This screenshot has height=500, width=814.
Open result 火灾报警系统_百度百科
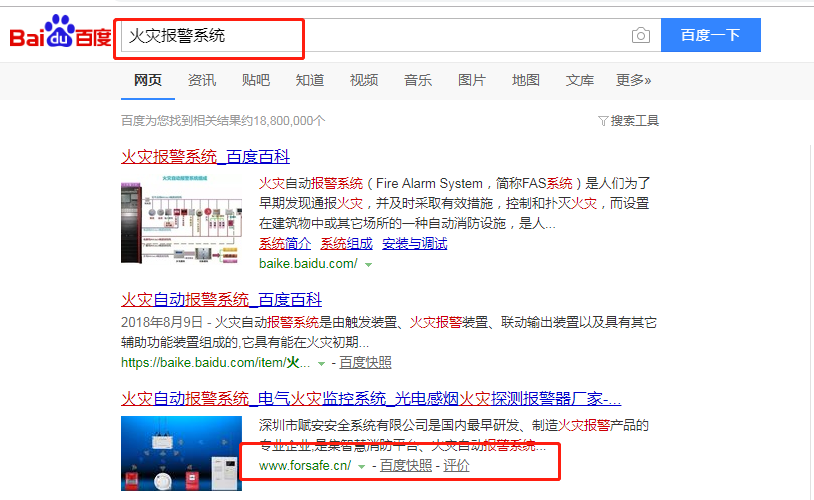[206, 156]
